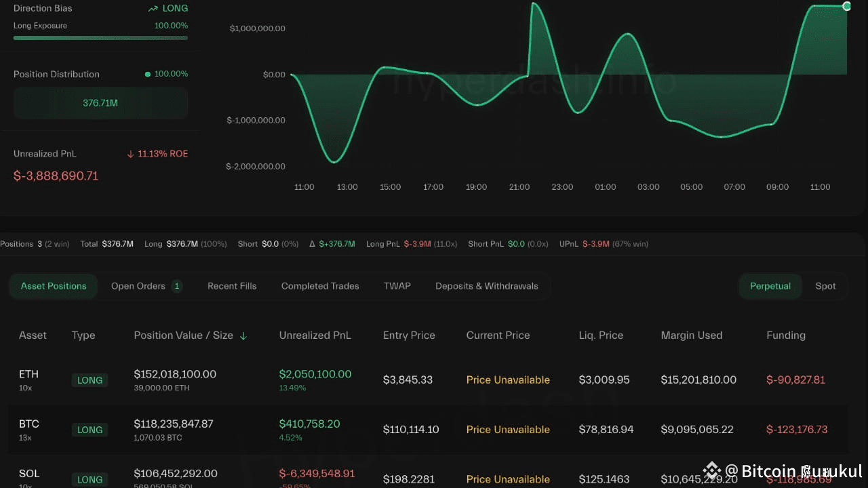Image resolution: width=868 pixels, height=488 pixels.
Task: Sort by Type column header
Action: (x=83, y=335)
